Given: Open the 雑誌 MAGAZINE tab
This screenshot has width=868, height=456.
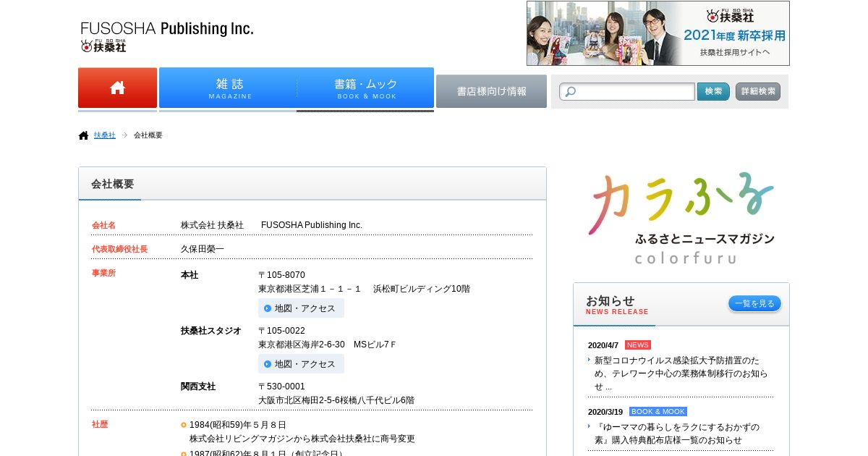Looking at the screenshot, I should (228, 88).
